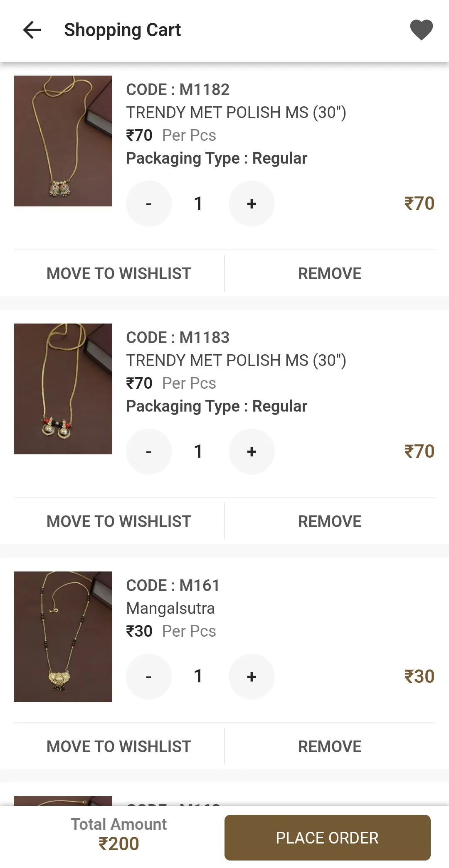Increase quantity of M161 Mangalsutra
The width and height of the screenshot is (449, 868).
pos(252,677)
